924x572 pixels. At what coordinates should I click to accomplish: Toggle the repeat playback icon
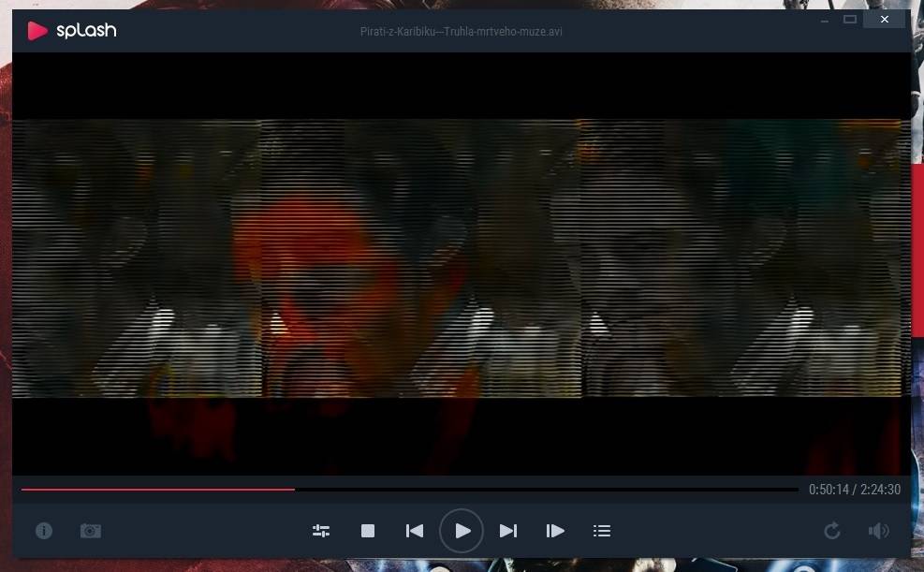pyautogui.click(x=832, y=531)
